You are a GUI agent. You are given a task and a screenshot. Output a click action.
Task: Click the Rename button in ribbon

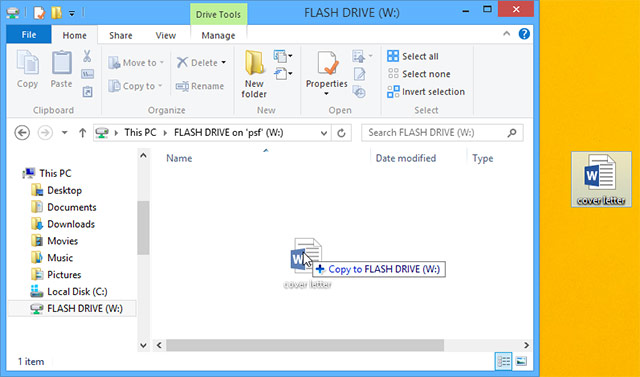pyautogui.click(x=200, y=86)
